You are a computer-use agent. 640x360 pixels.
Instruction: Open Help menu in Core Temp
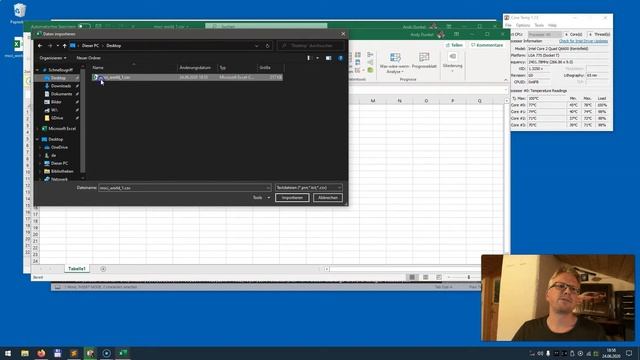click(552, 25)
